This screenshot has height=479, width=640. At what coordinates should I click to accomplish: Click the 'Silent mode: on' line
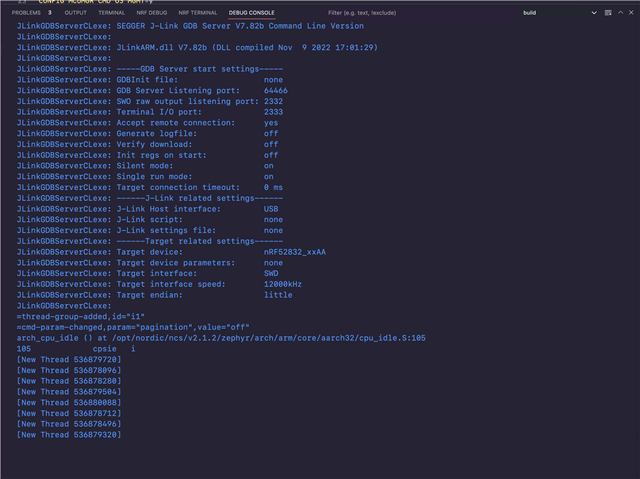145,166
